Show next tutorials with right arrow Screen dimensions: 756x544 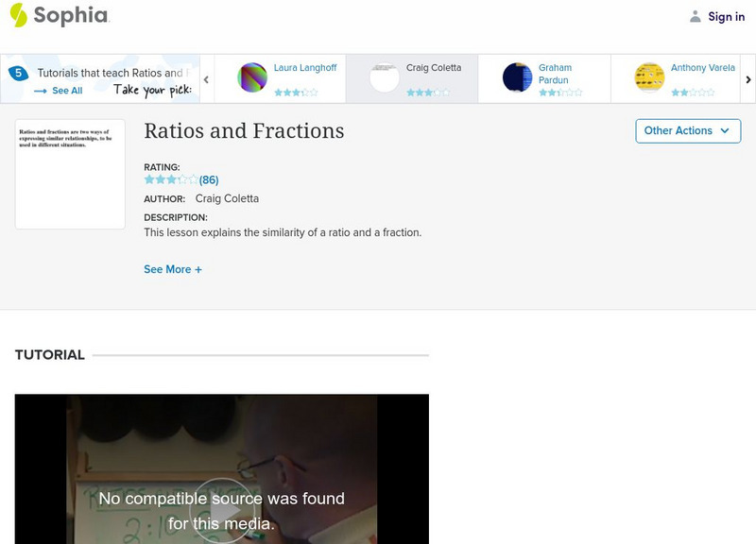pos(748,79)
